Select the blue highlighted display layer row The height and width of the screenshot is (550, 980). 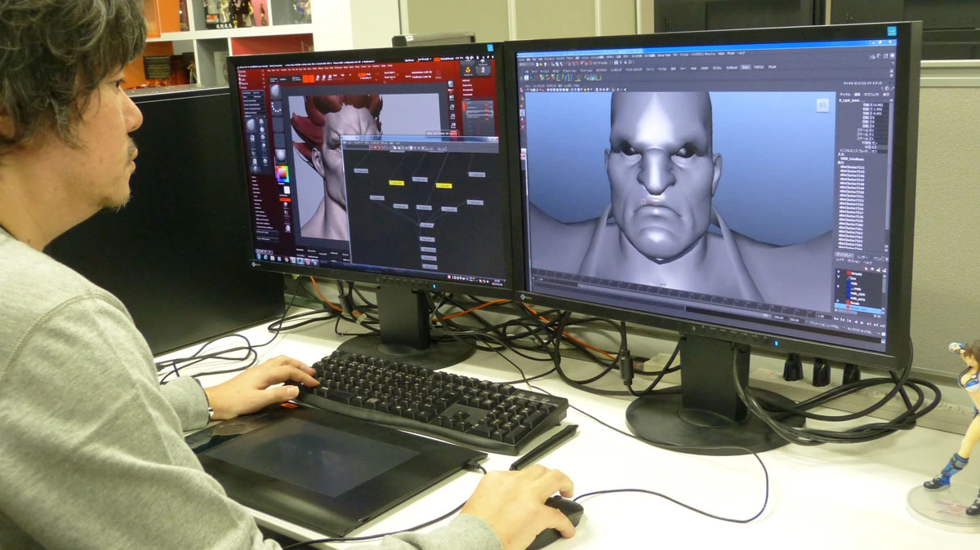(x=858, y=308)
